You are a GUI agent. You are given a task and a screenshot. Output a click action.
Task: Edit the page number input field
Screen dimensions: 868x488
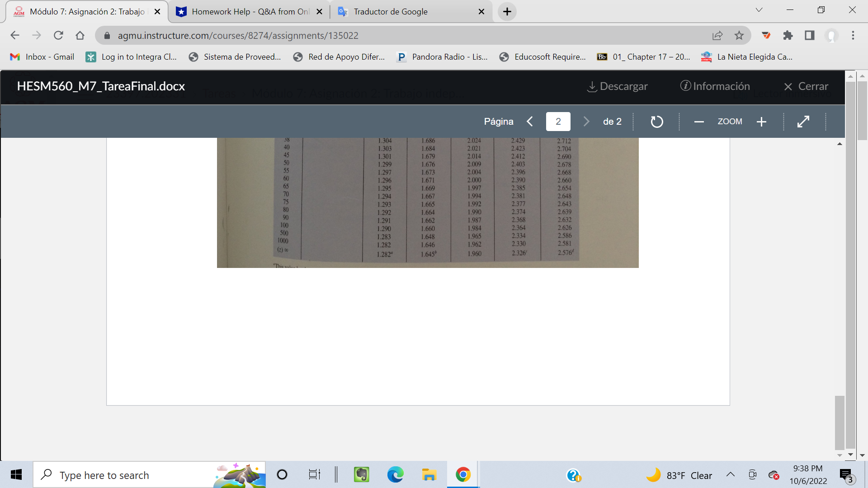click(558, 121)
